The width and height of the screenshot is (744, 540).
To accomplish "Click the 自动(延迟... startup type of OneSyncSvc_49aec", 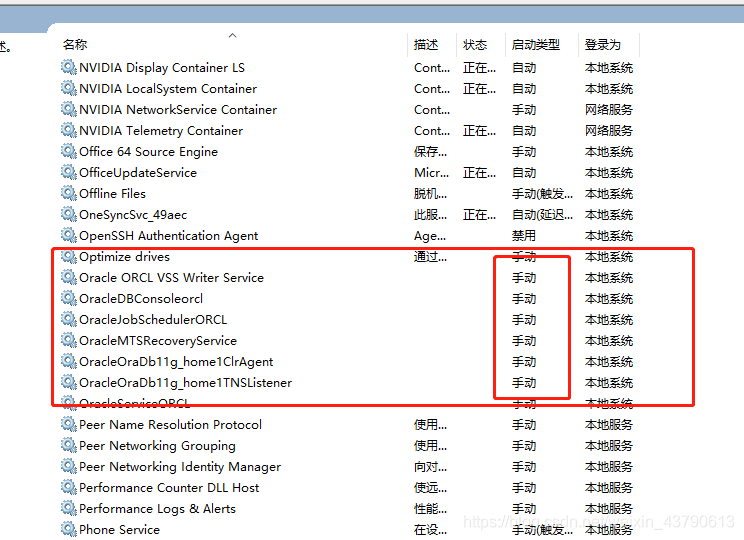I will 542,215.
